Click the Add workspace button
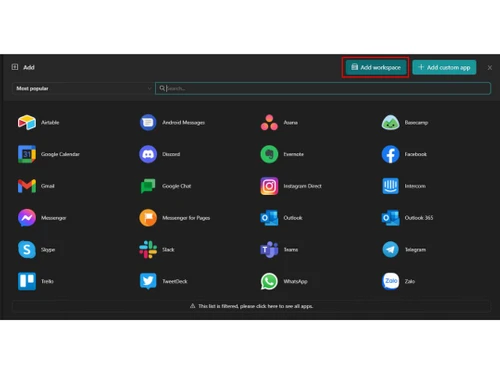 point(376,67)
